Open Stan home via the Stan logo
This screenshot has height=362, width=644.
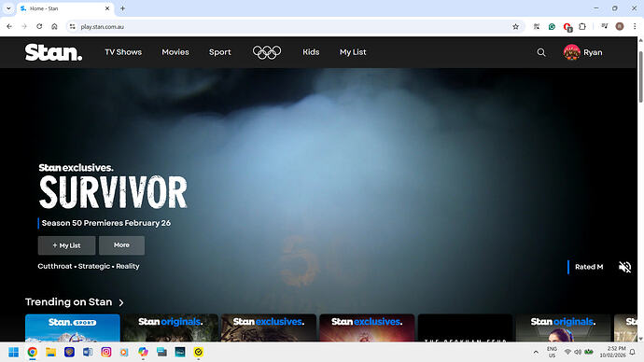pos(53,52)
